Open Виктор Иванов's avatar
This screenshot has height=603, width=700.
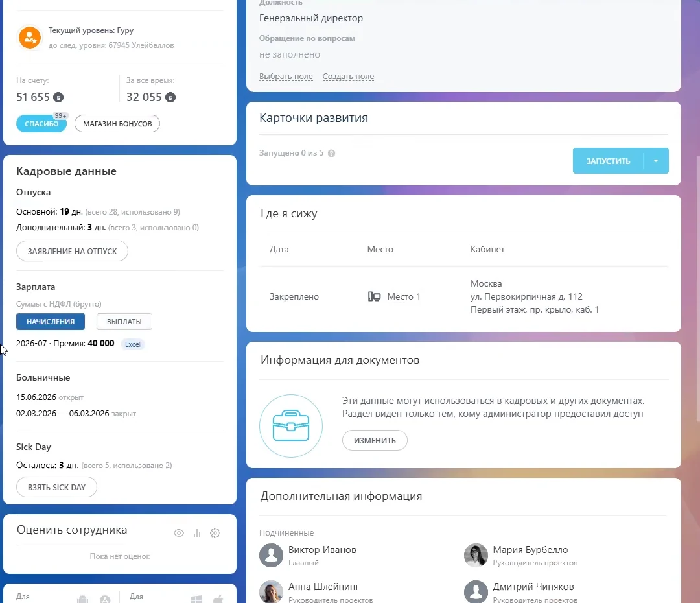click(272, 555)
